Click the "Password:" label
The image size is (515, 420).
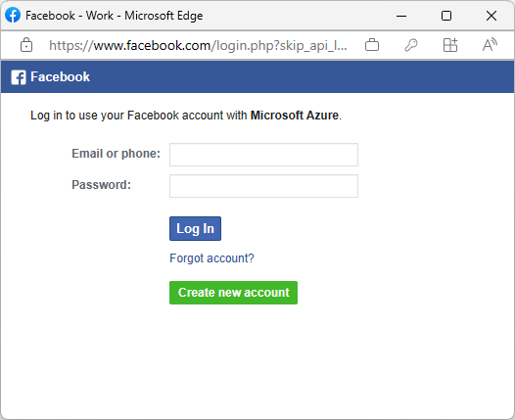pyautogui.click(x=101, y=185)
